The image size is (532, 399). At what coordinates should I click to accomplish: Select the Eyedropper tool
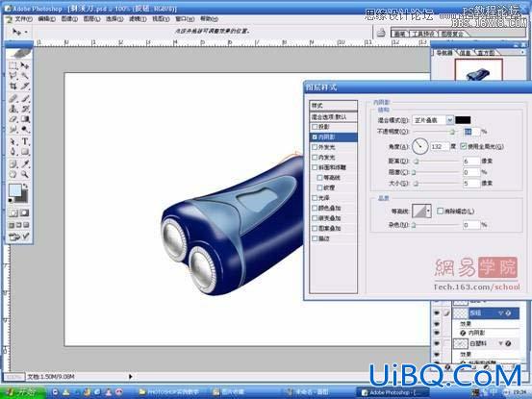pos(25,164)
